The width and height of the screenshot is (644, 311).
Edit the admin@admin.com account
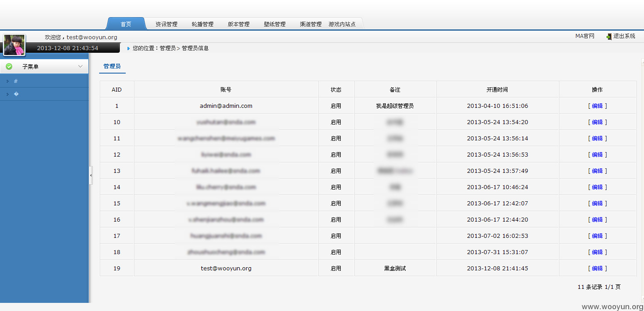pyautogui.click(x=597, y=106)
